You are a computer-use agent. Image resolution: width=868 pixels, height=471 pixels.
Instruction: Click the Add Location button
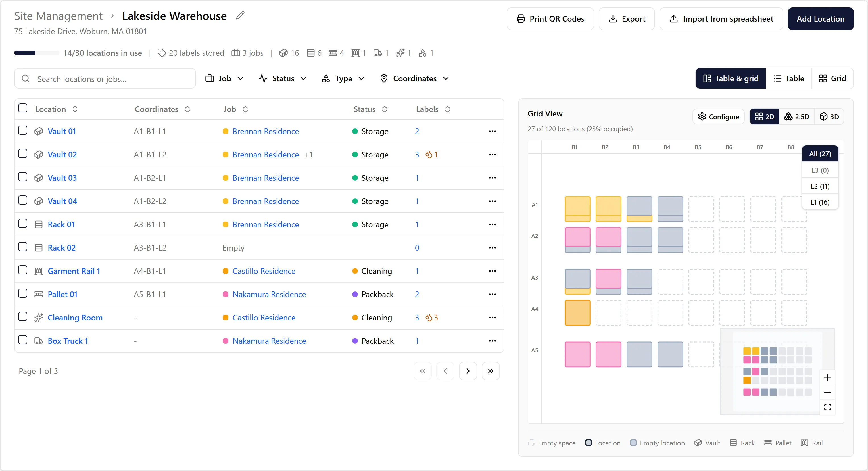point(821,19)
